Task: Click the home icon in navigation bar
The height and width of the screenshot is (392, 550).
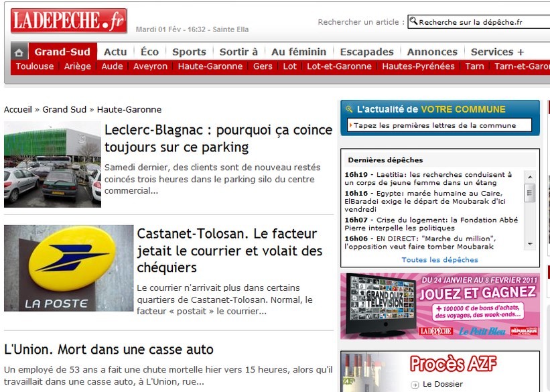Action: coord(19,52)
